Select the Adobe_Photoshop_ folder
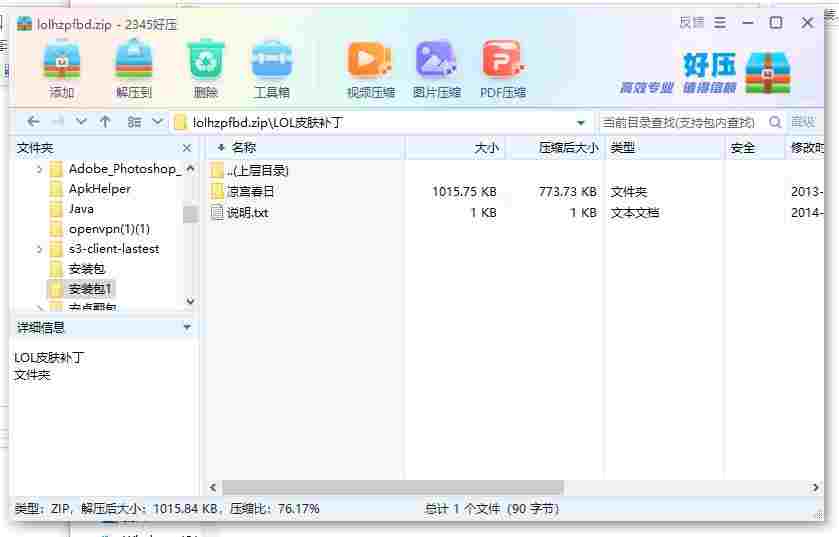 coord(125,169)
